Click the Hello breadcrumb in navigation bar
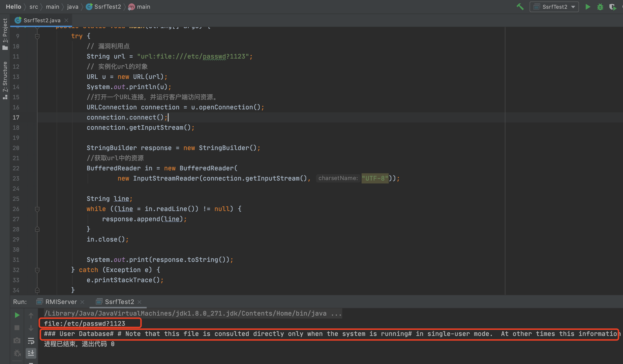This screenshot has width=623, height=364. pyautogui.click(x=13, y=7)
